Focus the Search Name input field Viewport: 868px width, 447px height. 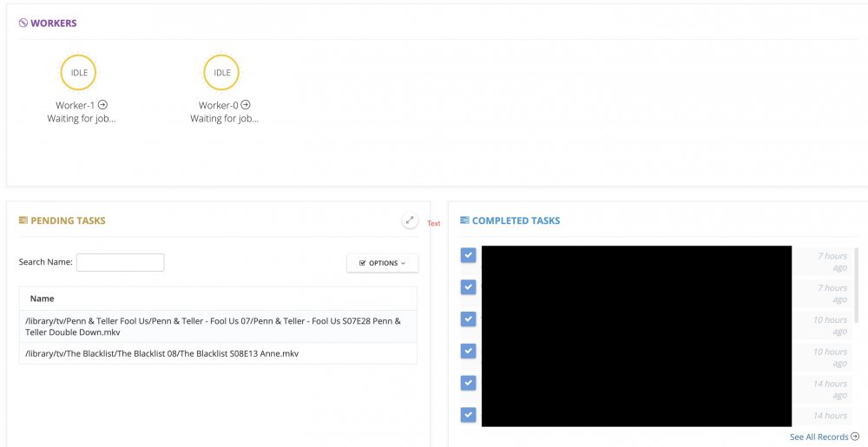click(x=120, y=262)
